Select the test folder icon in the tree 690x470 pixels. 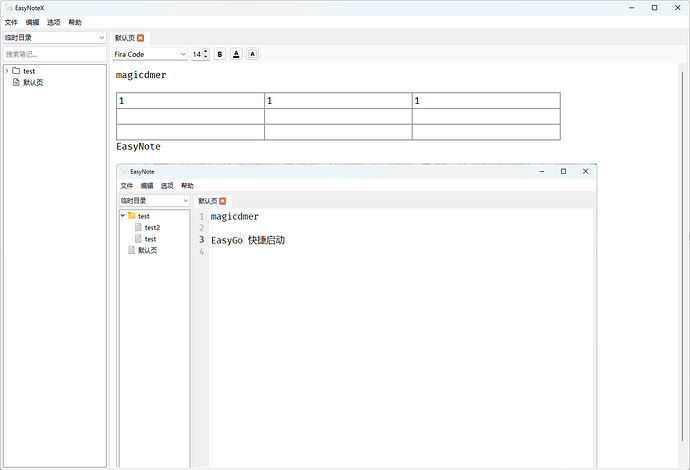coord(16,71)
